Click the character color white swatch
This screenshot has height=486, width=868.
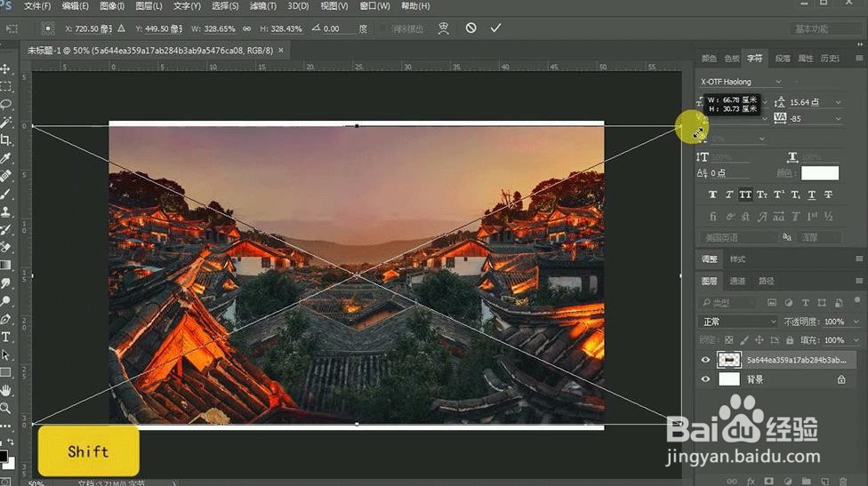pyautogui.click(x=820, y=173)
